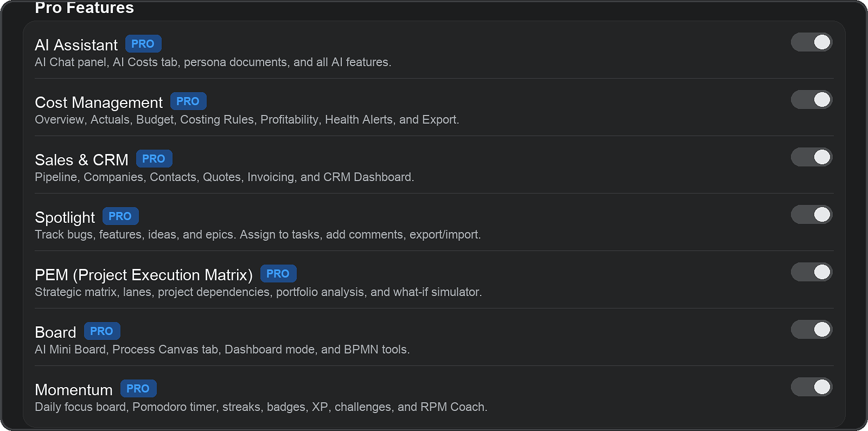
Task: Click the "Momentum" feature title
Action: 74,390
